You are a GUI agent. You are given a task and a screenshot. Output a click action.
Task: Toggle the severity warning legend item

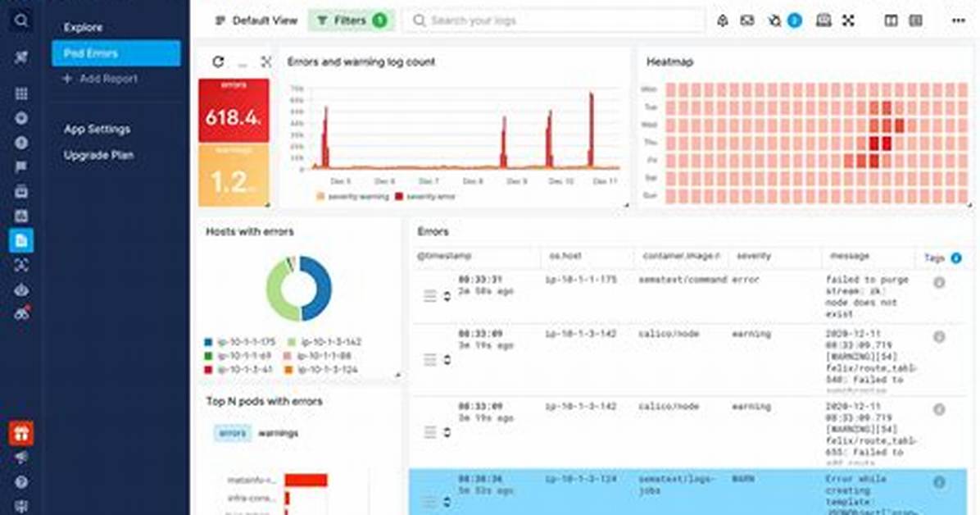click(352, 197)
